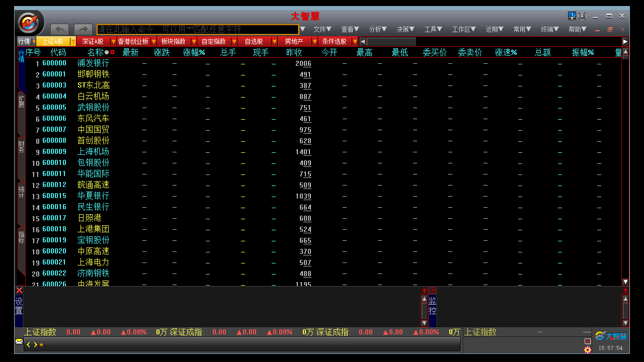Viewport: 644px width, 362px height.
Task: Click the orange star in bottom bar
Action: pos(41,344)
